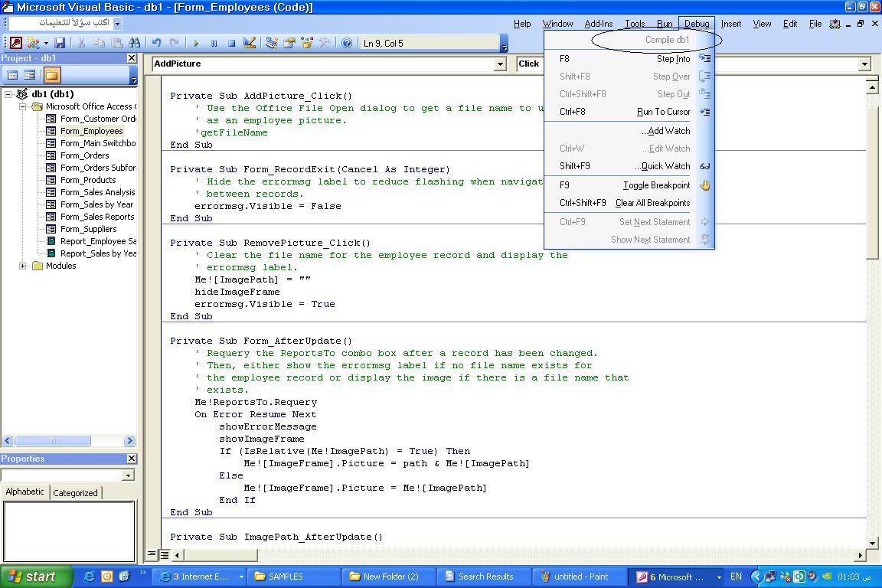This screenshot has width=882, height=588.
Task: Open the Object Browser toolbar icon
Action: pos(307,43)
